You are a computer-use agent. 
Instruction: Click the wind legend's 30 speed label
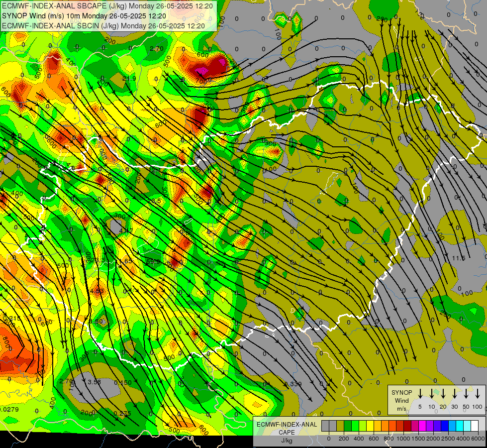454,407
